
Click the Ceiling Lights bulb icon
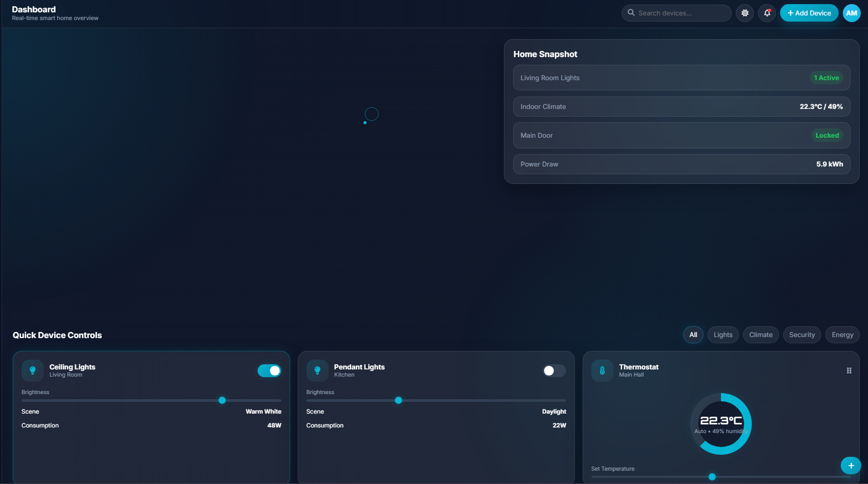[32, 370]
